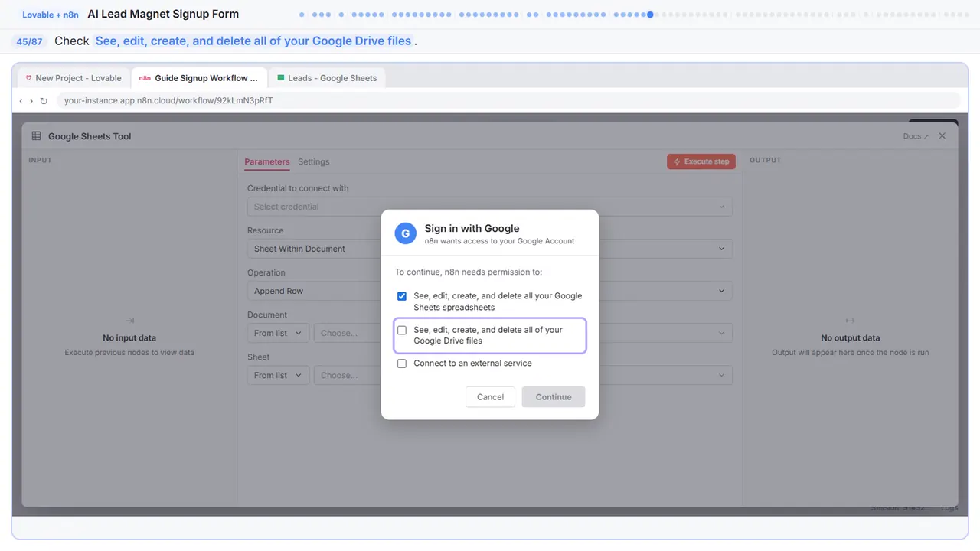This screenshot has width=980, height=551.
Task: Click the Lovable + n8n label
Action: tap(51, 15)
